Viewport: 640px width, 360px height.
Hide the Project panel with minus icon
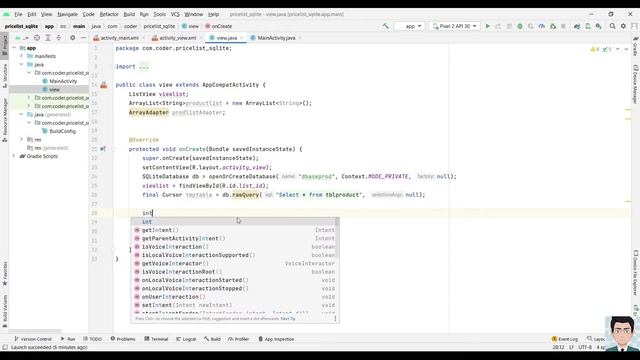[x=83, y=38]
